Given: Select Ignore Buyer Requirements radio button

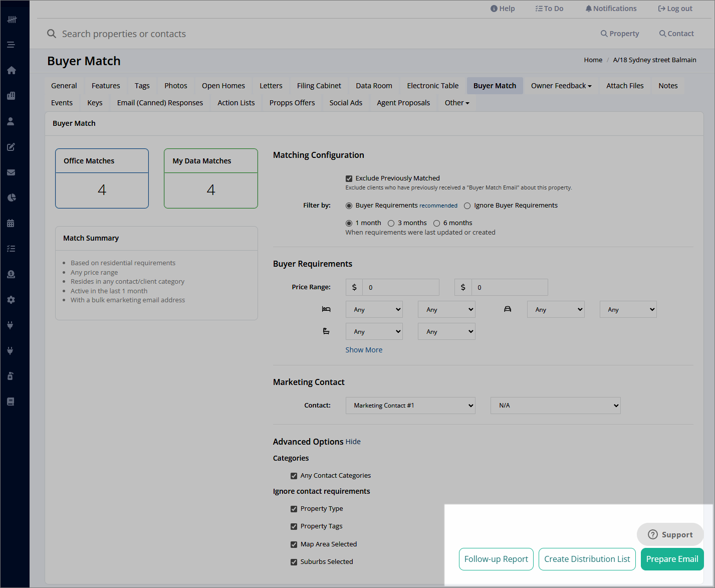Looking at the screenshot, I should (467, 206).
